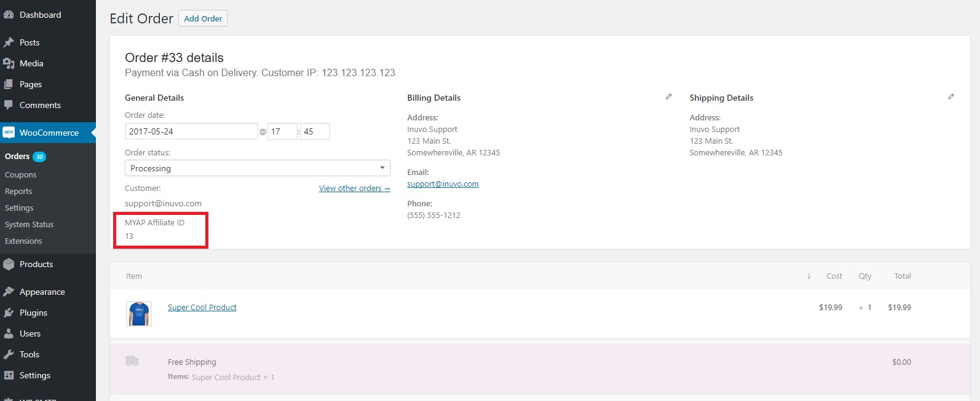Screen dimensions: 980x401
Task: Open the Order status dropdown
Action: [x=258, y=168]
